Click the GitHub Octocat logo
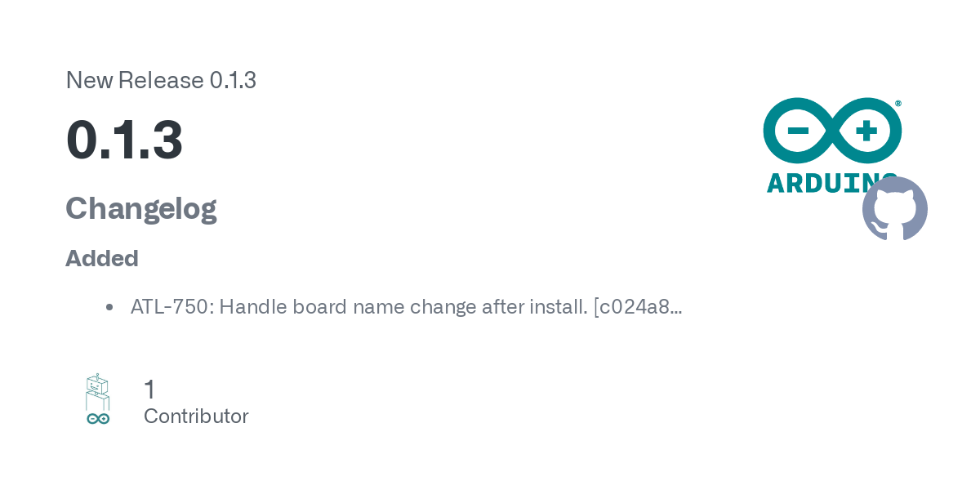980x490 pixels. tap(895, 209)
